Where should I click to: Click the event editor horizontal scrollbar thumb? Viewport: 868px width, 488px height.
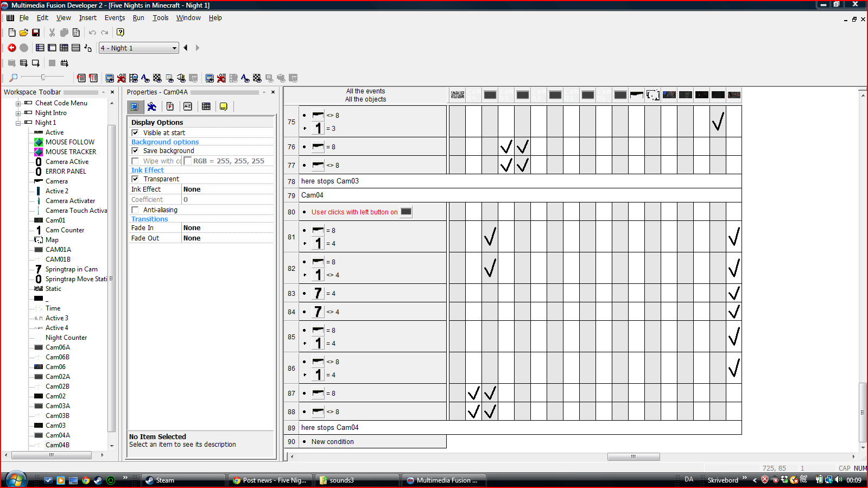point(633,457)
